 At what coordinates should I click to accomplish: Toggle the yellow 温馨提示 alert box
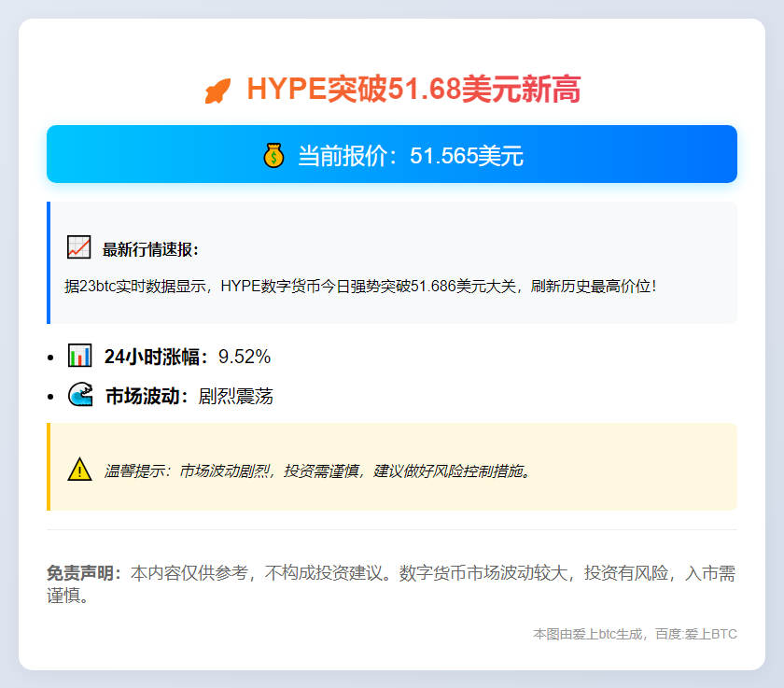(392, 467)
